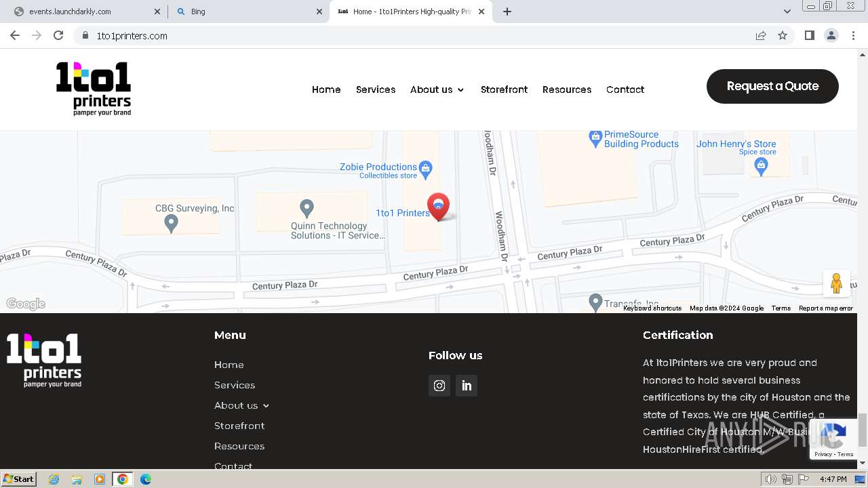The width and height of the screenshot is (868, 488).
Task: Expand the footer About us chevron
Action: click(x=266, y=406)
